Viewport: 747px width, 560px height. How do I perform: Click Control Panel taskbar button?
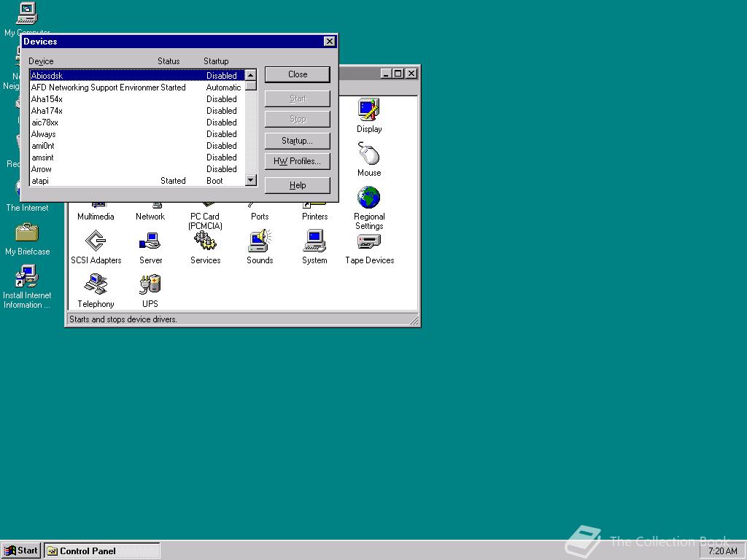[102, 551]
